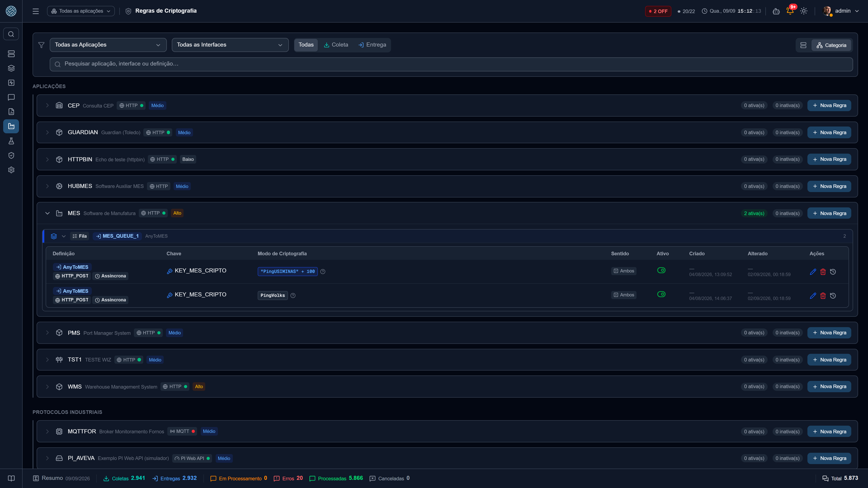Open the flask lab sidebar icon
868x488 pixels.
(11, 141)
